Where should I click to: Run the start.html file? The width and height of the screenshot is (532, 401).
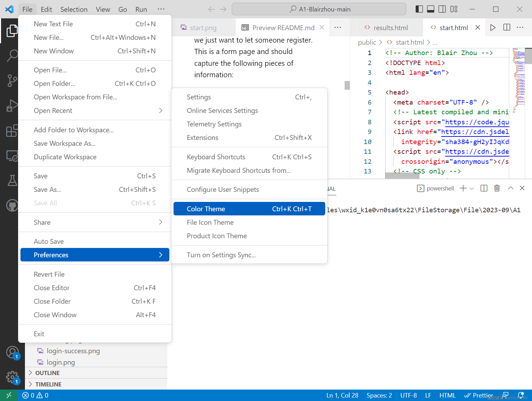point(493,27)
